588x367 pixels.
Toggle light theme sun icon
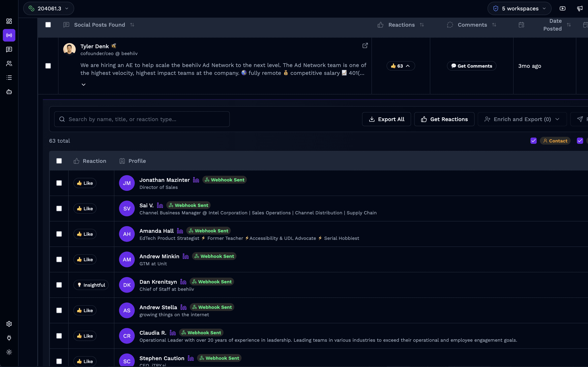tap(9, 352)
